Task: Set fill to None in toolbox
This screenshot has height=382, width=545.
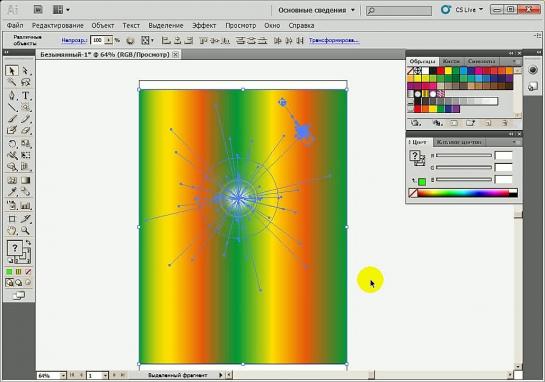Action: (x=28, y=272)
